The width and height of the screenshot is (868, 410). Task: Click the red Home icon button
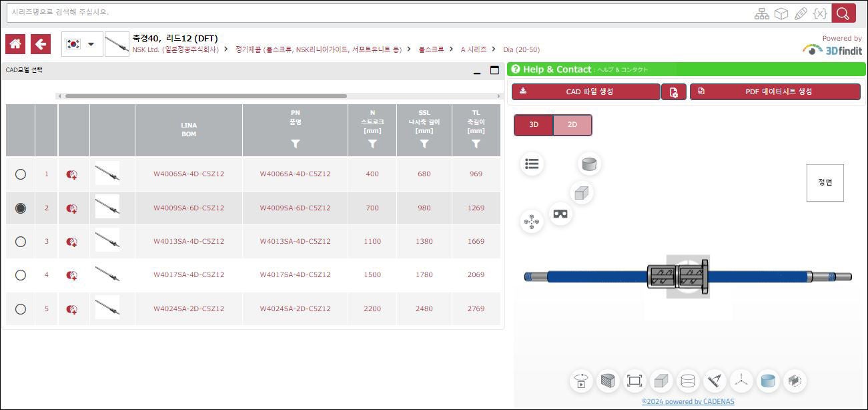pos(15,44)
